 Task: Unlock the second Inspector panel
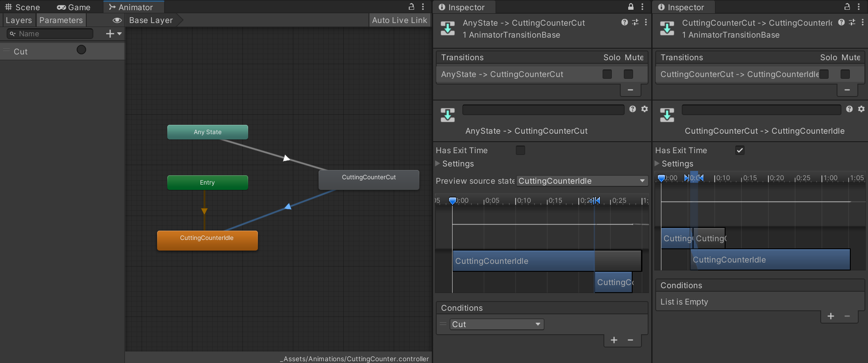pyautogui.click(x=847, y=7)
